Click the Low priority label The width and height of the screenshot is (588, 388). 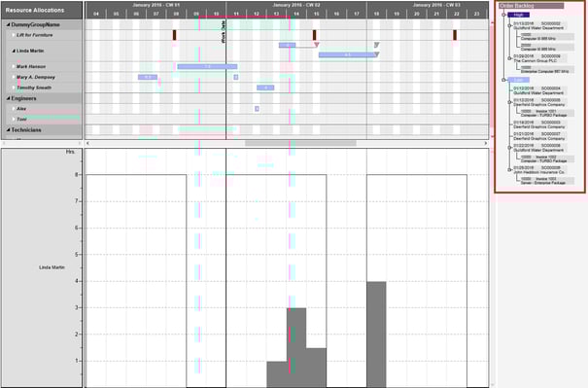(518, 80)
